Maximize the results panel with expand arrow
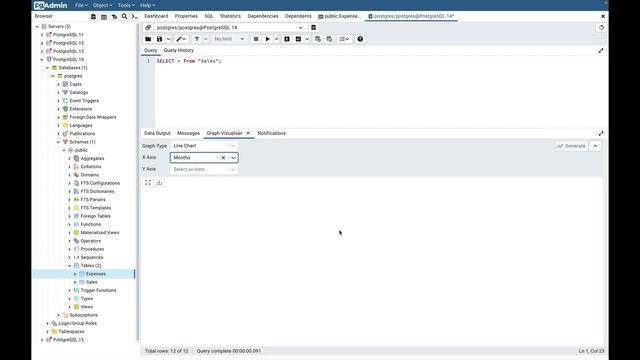The image size is (640, 360). [601, 133]
